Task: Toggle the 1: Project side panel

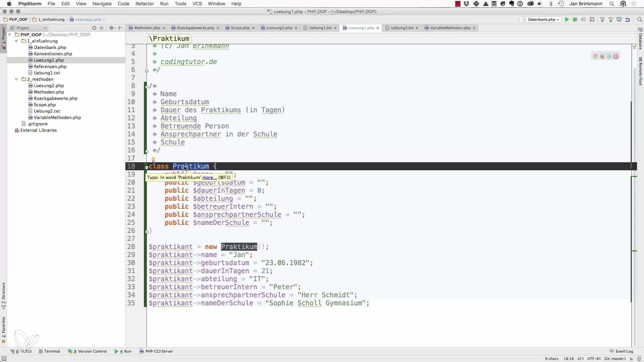Action: (x=3, y=38)
